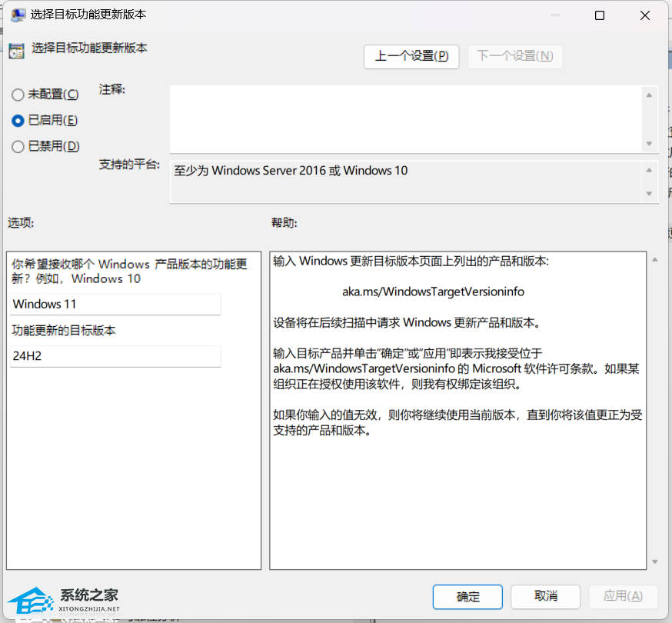Viewport: 672px width, 623px height.
Task: Click the title bar policy window icon
Action: pos(18,15)
